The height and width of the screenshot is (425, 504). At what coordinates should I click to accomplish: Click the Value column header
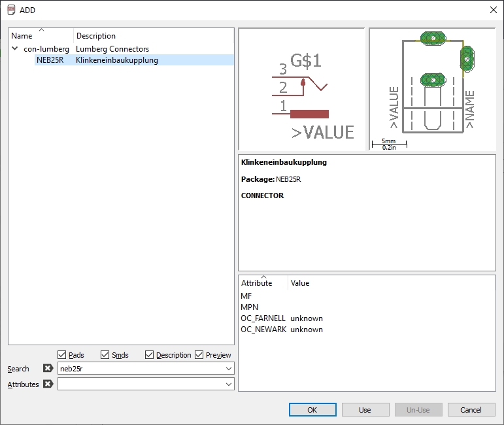click(x=392, y=283)
